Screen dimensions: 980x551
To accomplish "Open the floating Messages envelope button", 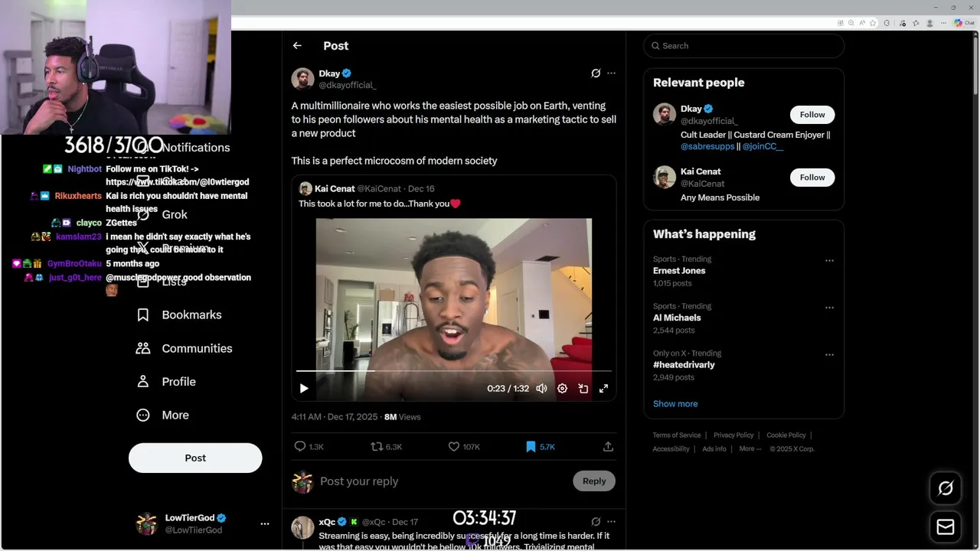I will 946,527.
